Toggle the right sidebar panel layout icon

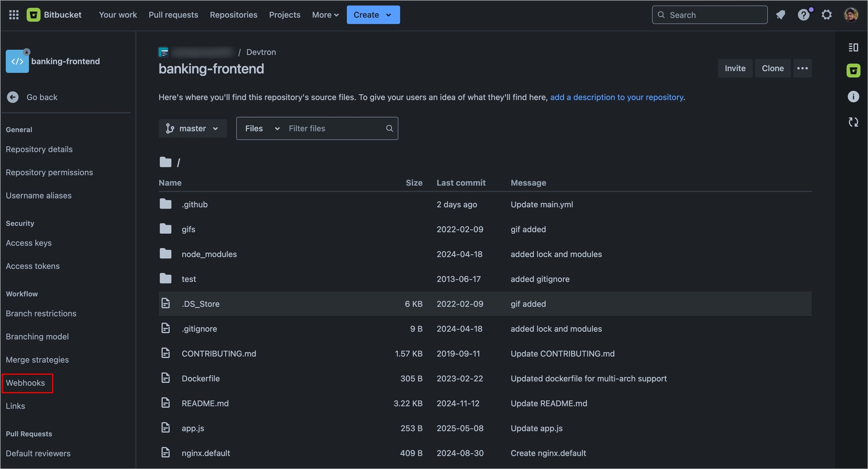(853, 47)
